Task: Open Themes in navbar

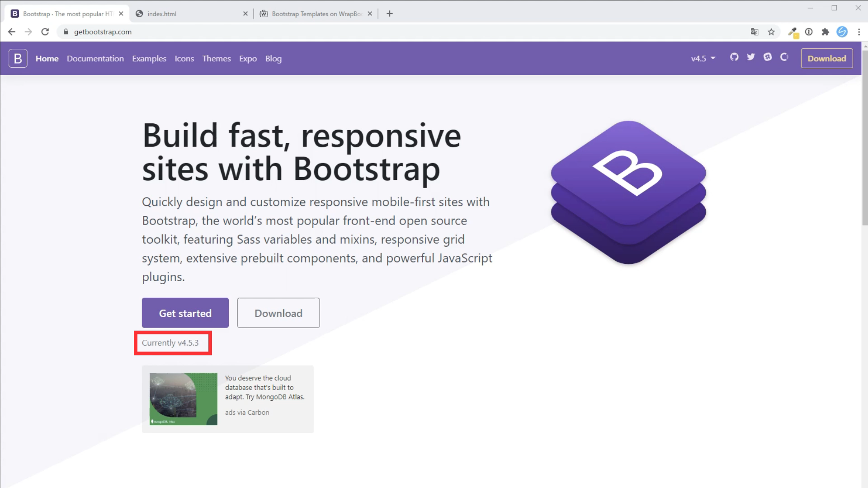Action: pyautogui.click(x=217, y=58)
